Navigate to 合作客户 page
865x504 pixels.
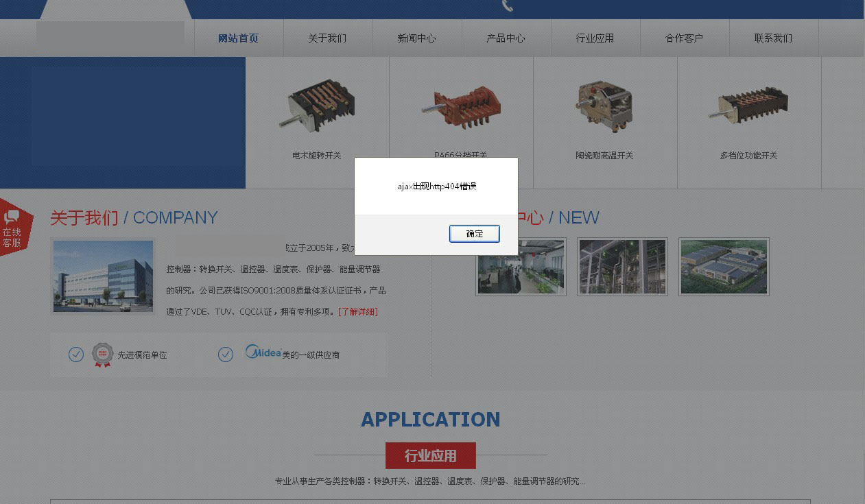(x=684, y=38)
